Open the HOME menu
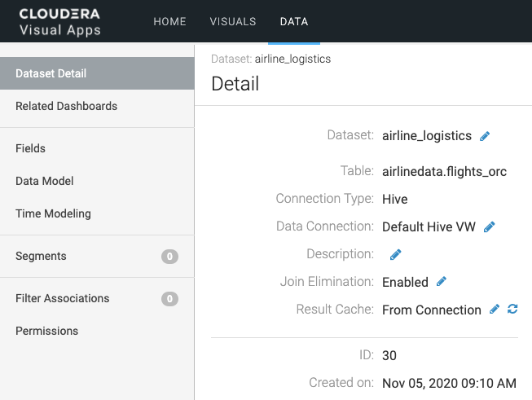 point(169,22)
